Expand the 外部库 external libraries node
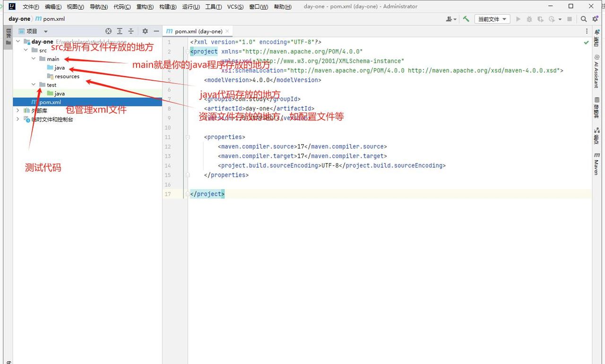Screen dimensions: 605x364 click(x=18, y=111)
